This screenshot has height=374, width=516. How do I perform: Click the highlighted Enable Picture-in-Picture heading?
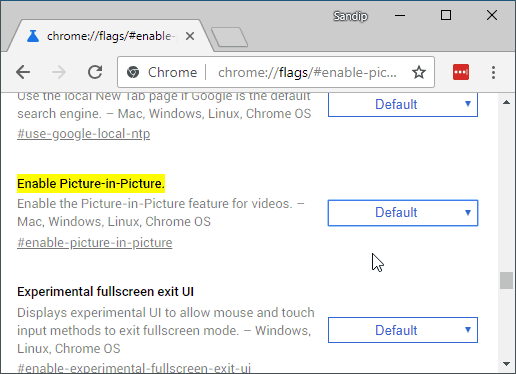click(91, 184)
